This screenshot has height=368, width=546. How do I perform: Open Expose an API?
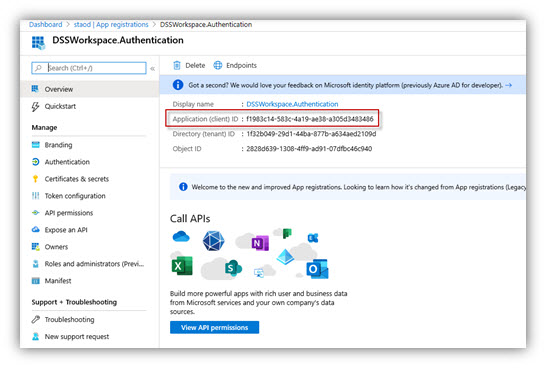coord(66,230)
